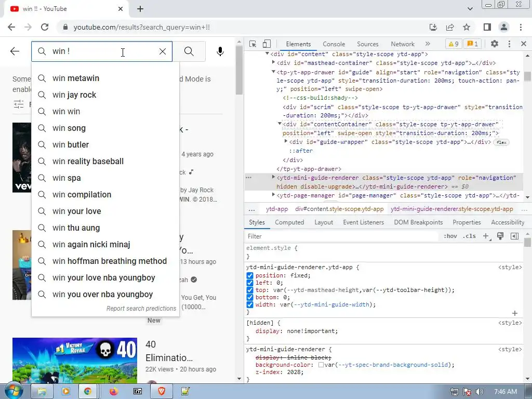The height and width of the screenshot is (399, 532).
Task: Activate the DevTools inspect element picker
Action: [x=252, y=44]
